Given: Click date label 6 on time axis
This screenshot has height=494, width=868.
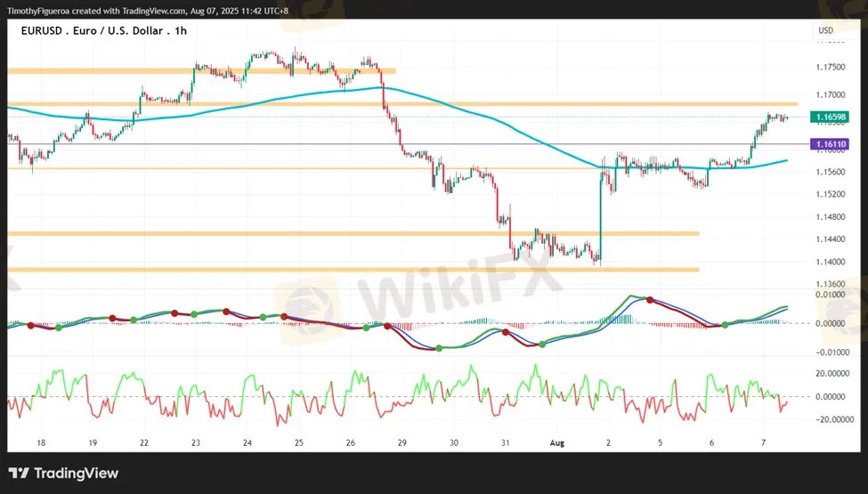Looking at the screenshot, I should (x=712, y=443).
